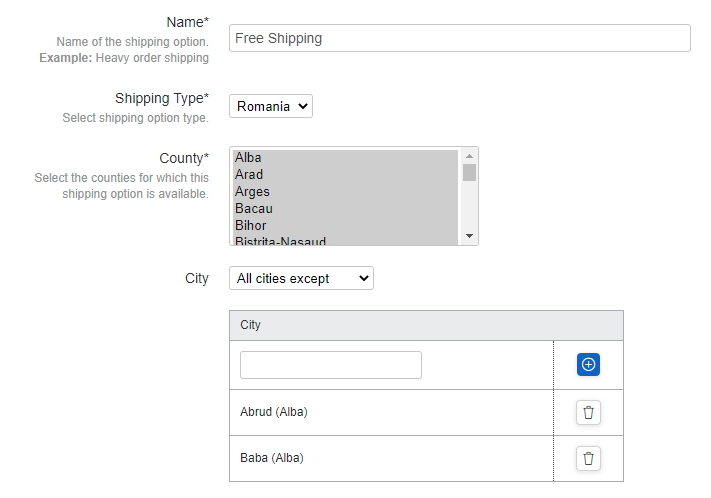This screenshot has width=711, height=498.
Task: Select Bacau in the county list
Action: 346,209
